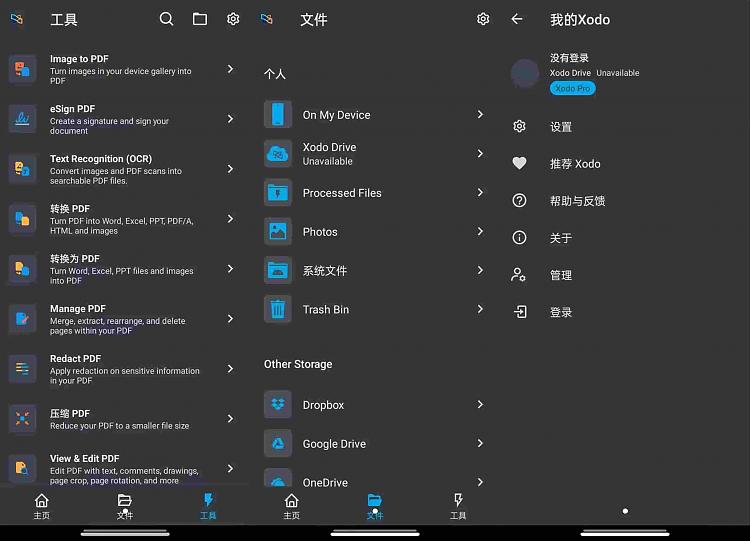This screenshot has width=750, height=541.
Task: Open 推荐 Xodo entry
Action: (625, 164)
